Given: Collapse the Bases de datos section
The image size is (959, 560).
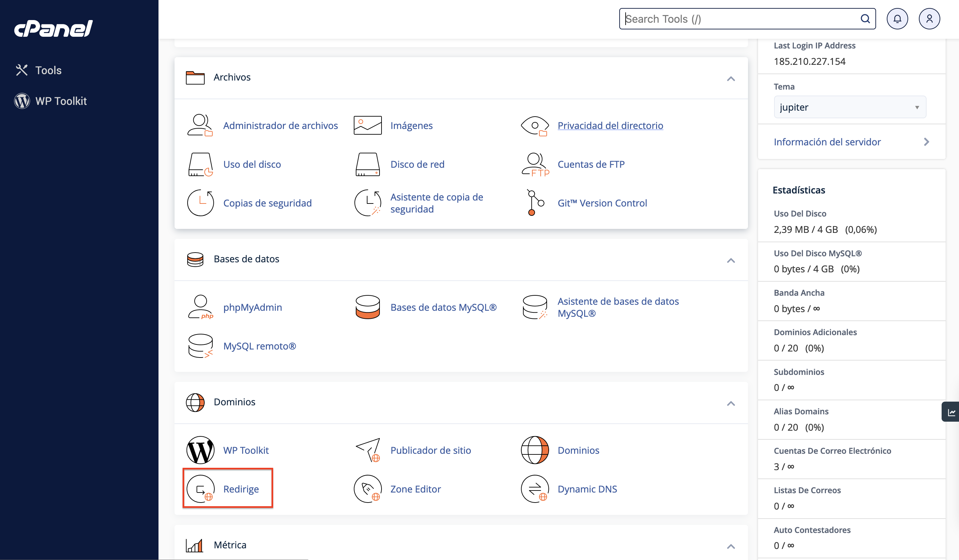Looking at the screenshot, I should click(731, 260).
